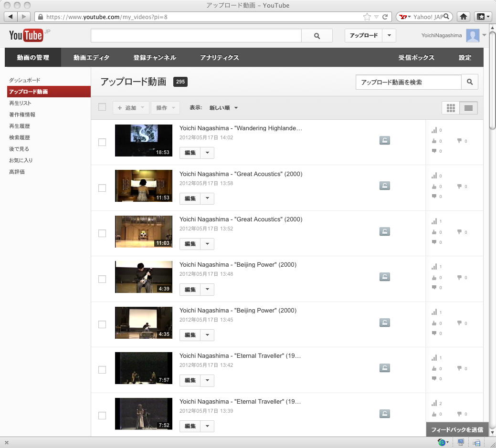Click the page vertical scrollbar thumb
The image size is (496, 448).
(492, 80)
